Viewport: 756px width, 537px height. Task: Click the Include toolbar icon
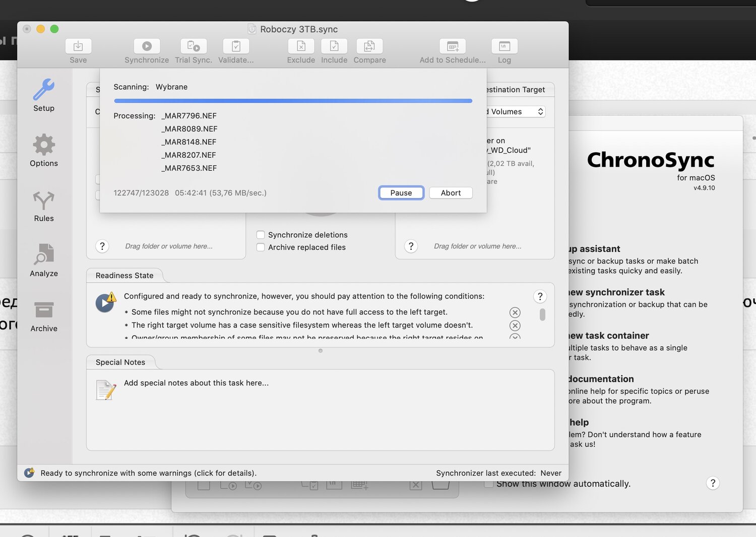tap(334, 46)
